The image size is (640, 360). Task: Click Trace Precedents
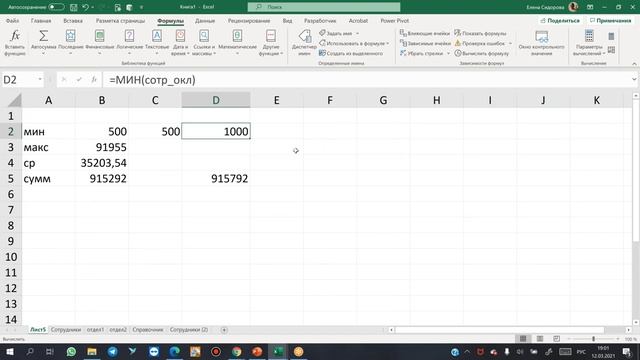(425, 33)
